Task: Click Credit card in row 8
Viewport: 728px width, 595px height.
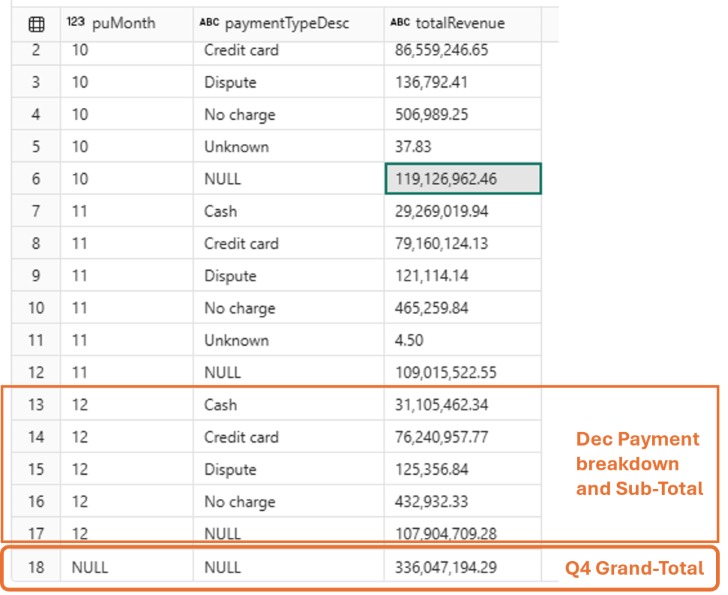Action: [241, 243]
